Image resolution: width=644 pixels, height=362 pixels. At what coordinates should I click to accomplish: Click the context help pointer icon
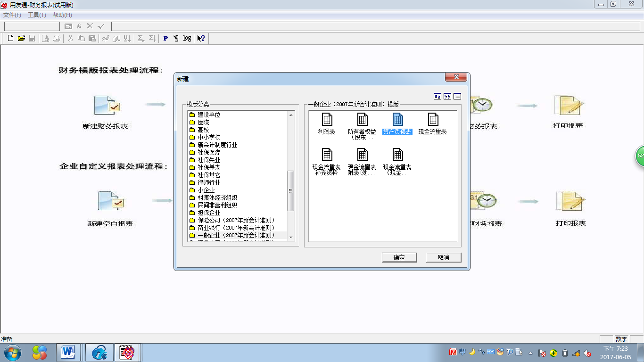[x=201, y=38]
